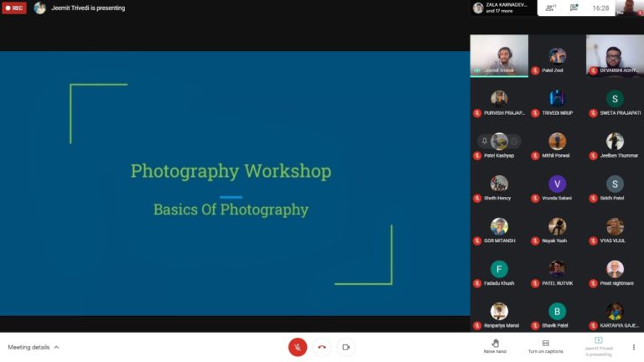Click Patel Zeel avatar
Viewport: 644px width, 362px height.
point(558,56)
